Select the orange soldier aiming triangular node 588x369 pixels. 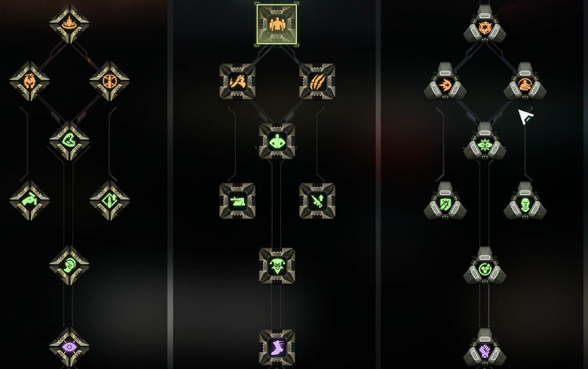pyautogui.click(x=525, y=84)
